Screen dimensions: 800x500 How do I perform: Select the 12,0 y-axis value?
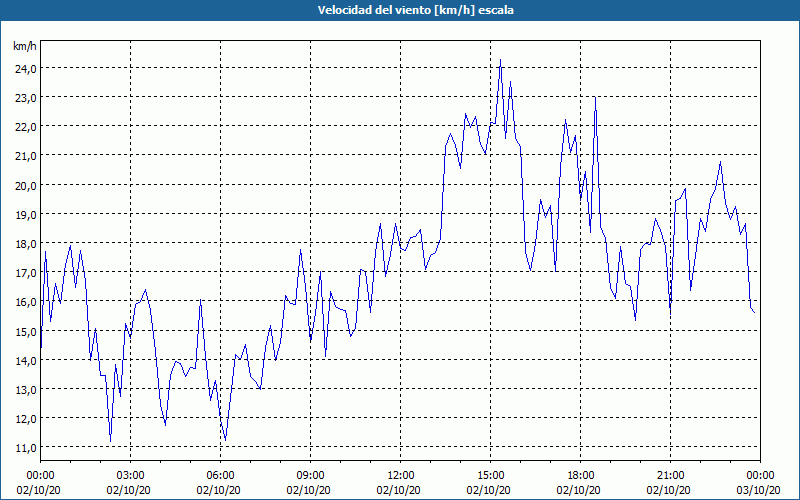coord(25,419)
